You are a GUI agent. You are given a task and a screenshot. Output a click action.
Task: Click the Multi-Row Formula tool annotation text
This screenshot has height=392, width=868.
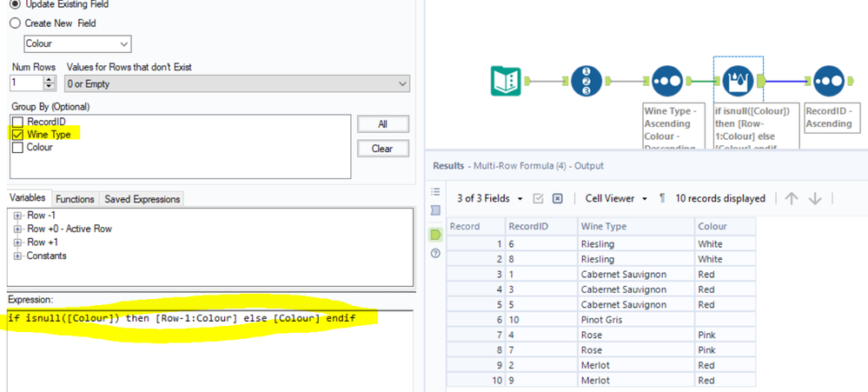coord(754,126)
